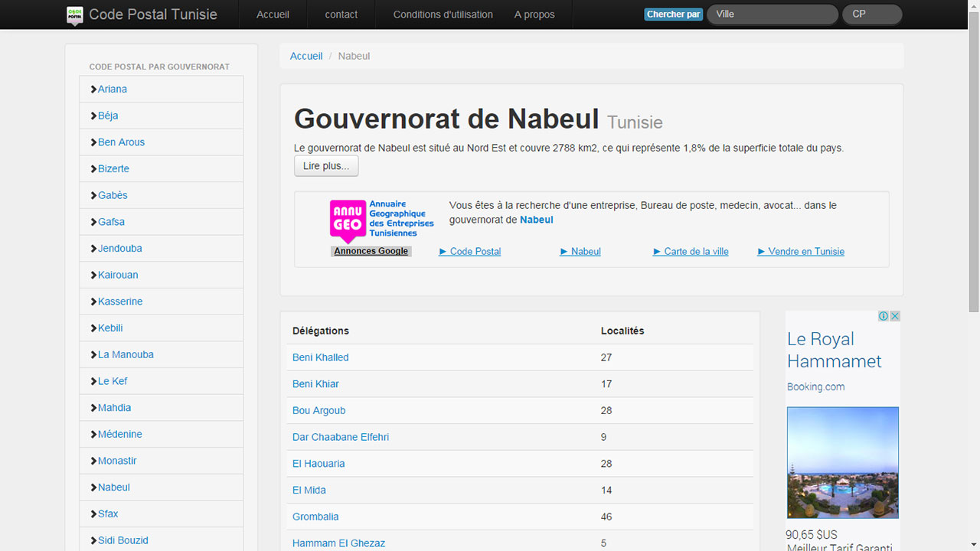The width and height of the screenshot is (980, 551).
Task: Click Accueil in the breadcrumb
Action: [306, 55]
